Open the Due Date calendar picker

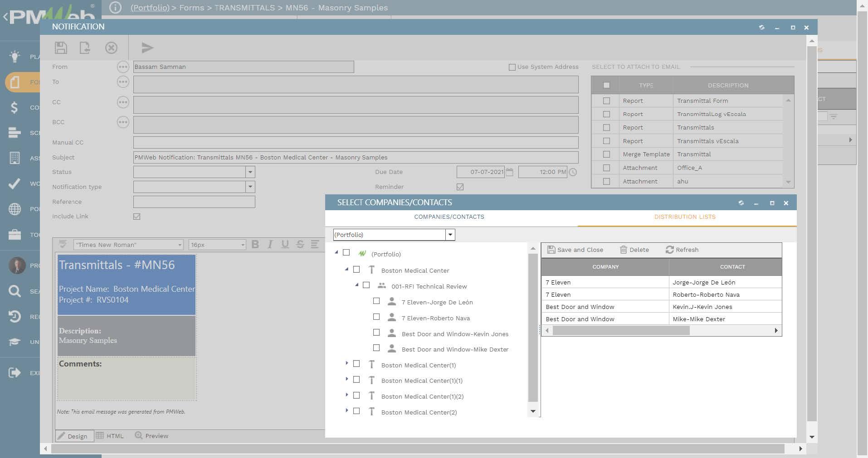[509, 172]
